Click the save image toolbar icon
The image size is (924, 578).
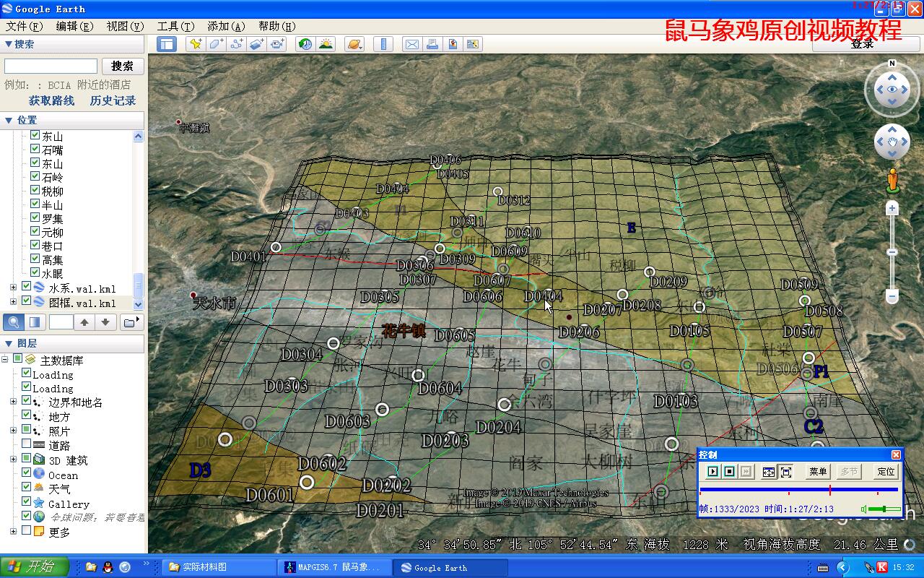point(473,44)
